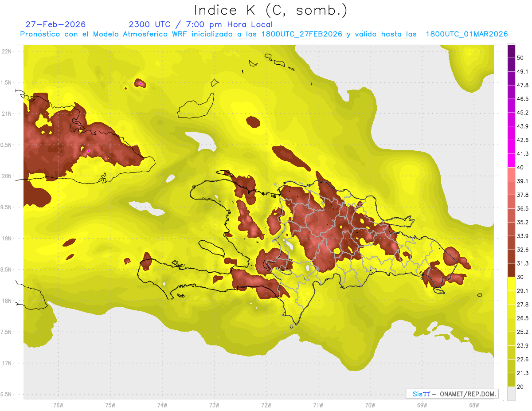Click the '19N' latitude label
Viewport: 532px width, 411px height.
(x=6, y=238)
